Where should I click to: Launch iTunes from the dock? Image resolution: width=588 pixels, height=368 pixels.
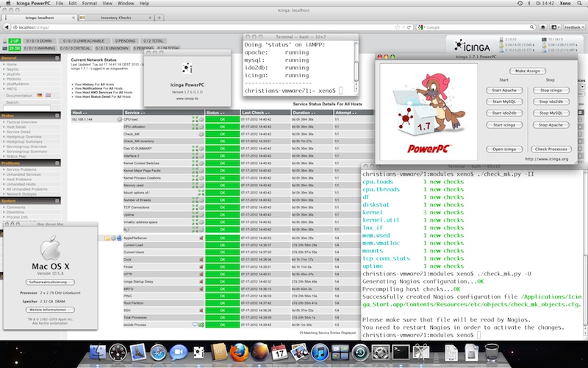pyautogui.click(x=320, y=353)
